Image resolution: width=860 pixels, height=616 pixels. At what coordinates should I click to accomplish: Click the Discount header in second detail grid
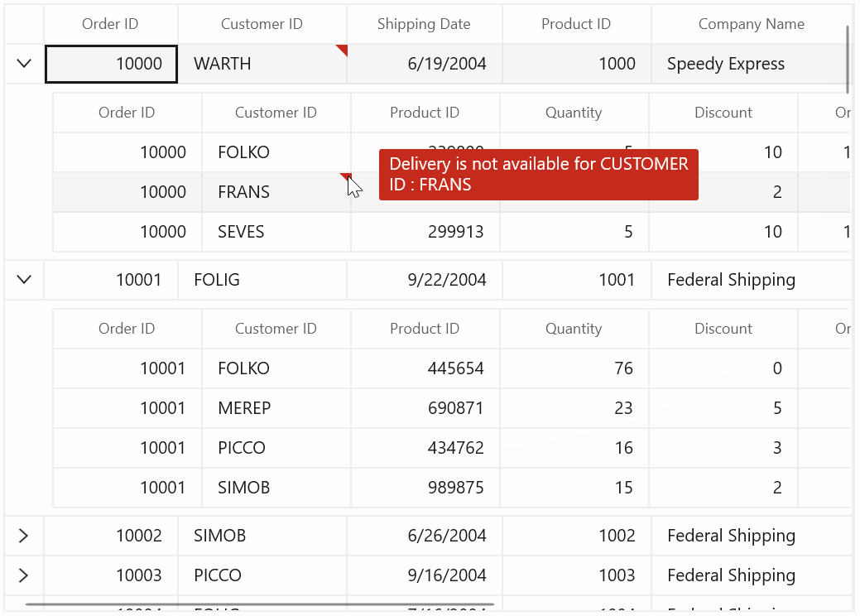[x=723, y=329]
